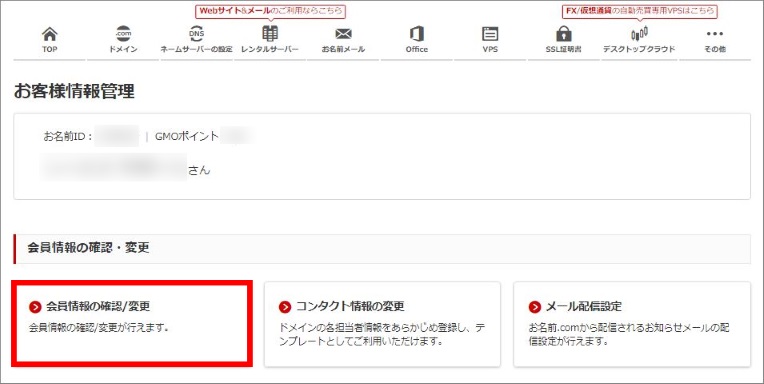Click the ドメイン menu label
Image resolution: width=764 pixels, height=384 pixels.
pyautogui.click(x=123, y=49)
